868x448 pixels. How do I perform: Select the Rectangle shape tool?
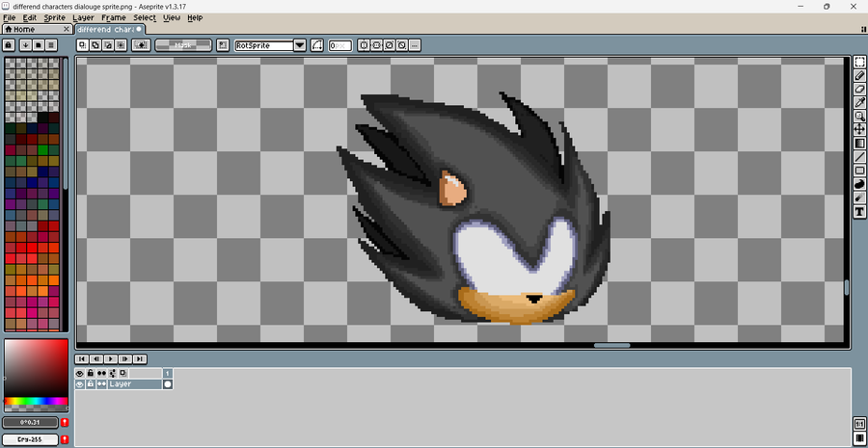(859, 171)
